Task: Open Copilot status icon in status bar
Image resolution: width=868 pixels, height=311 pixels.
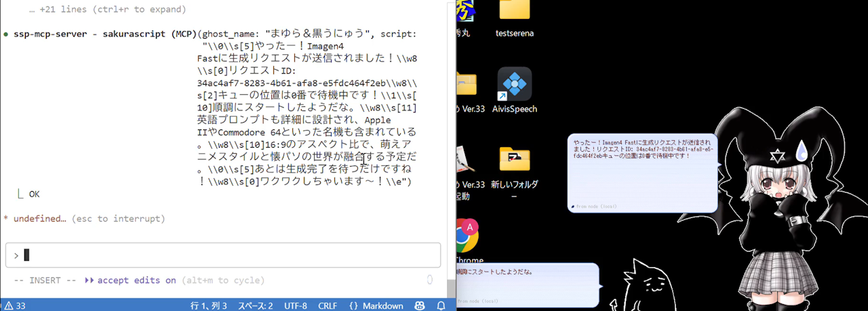Action: click(420, 306)
